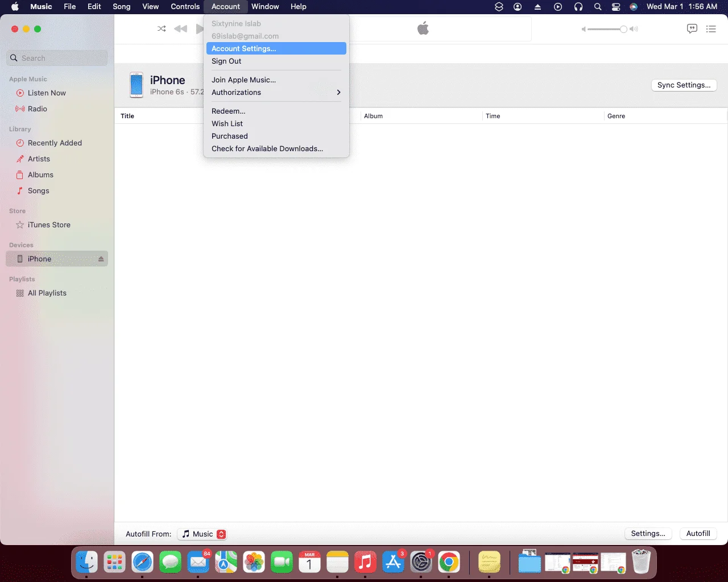Choose Redeem... from the Account menu
The height and width of the screenshot is (582, 728).
(276, 111)
